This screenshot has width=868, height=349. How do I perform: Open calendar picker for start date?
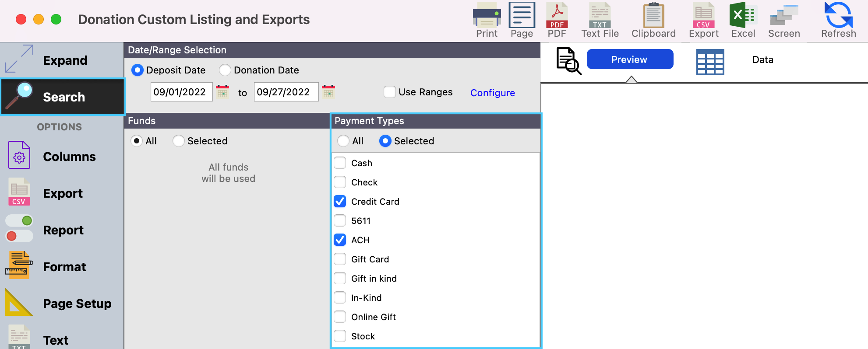click(222, 92)
